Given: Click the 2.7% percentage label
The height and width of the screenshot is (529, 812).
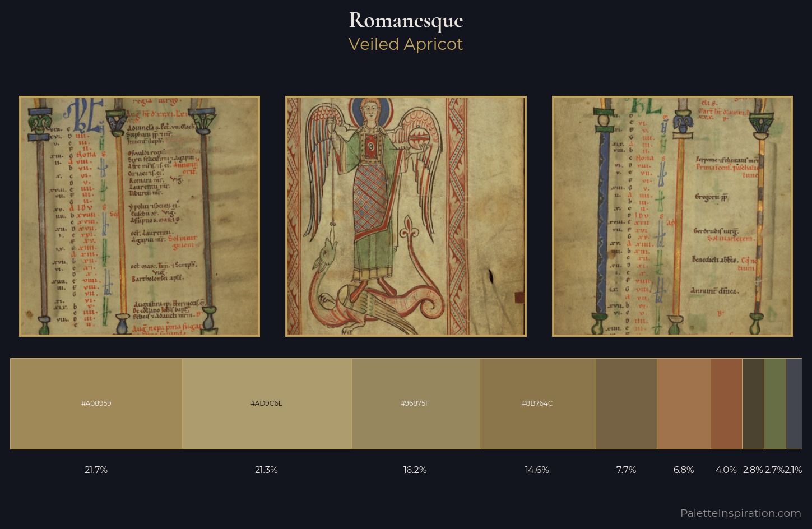Looking at the screenshot, I should pyautogui.click(x=774, y=470).
